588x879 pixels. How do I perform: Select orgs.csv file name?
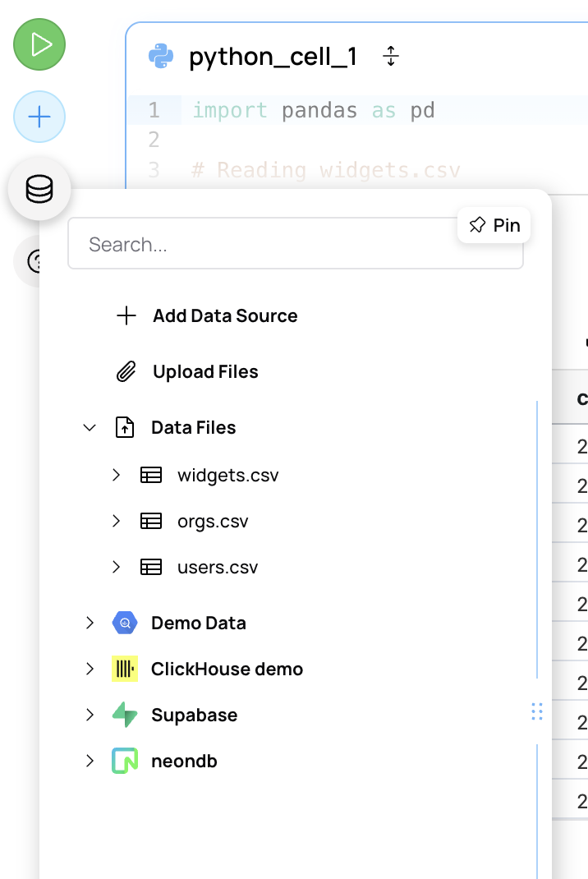coord(213,522)
